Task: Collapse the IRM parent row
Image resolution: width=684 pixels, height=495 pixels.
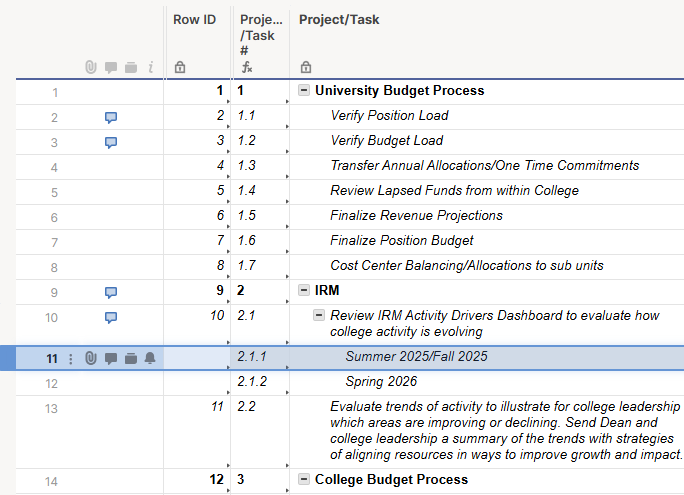Action: pyautogui.click(x=304, y=291)
